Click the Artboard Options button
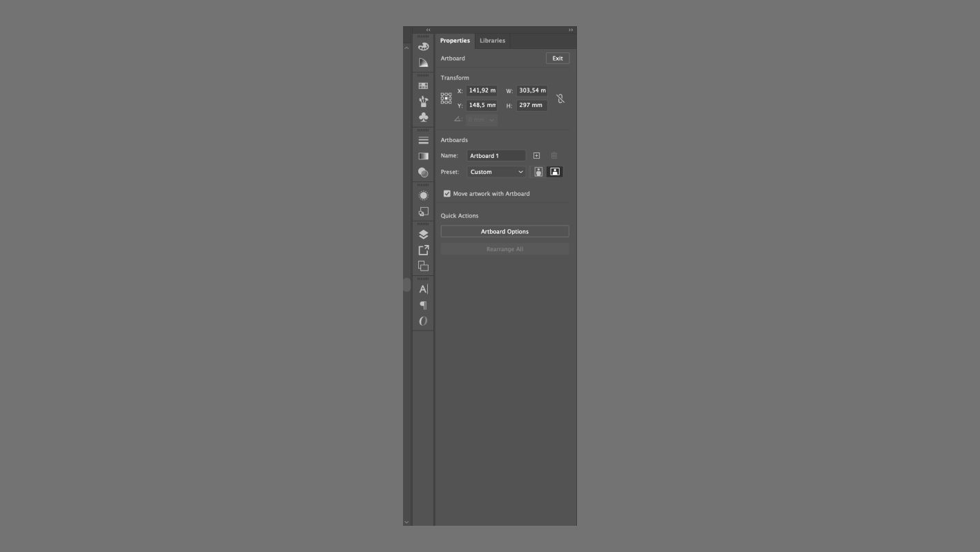This screenshot has height=552, width=980. click(x=505, y=232)
